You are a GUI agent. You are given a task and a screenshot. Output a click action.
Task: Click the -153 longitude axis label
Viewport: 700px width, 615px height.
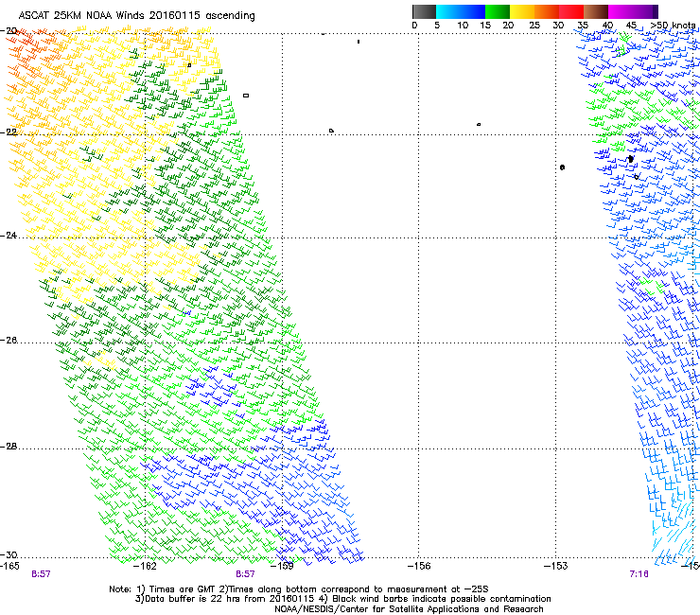[x=556, y=566]
